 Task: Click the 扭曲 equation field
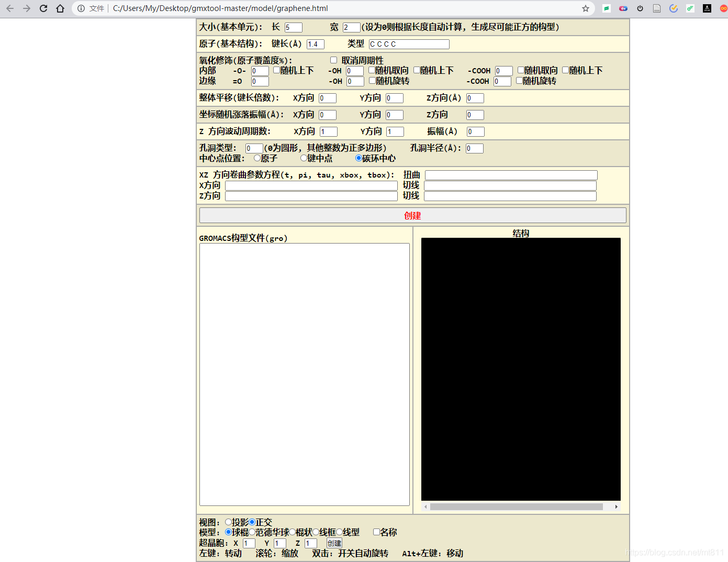pos(511,175)
